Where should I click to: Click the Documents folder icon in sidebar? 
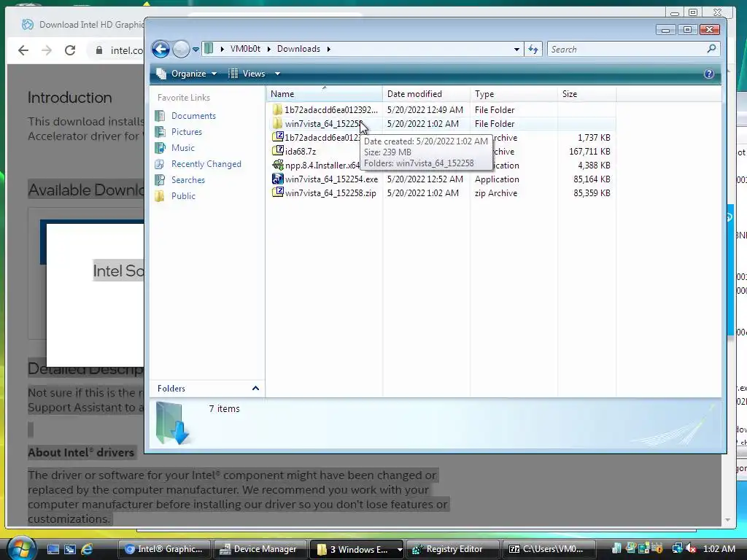coord(160,116)
